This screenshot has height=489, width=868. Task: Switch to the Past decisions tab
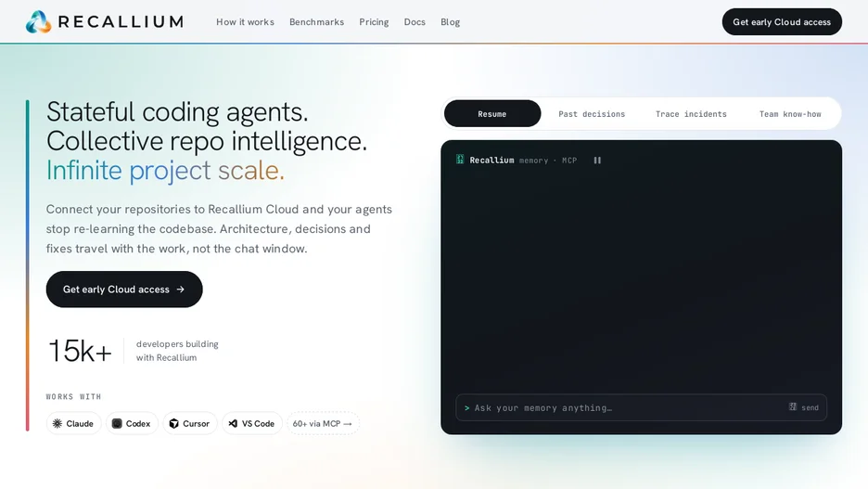pos(592,113)
